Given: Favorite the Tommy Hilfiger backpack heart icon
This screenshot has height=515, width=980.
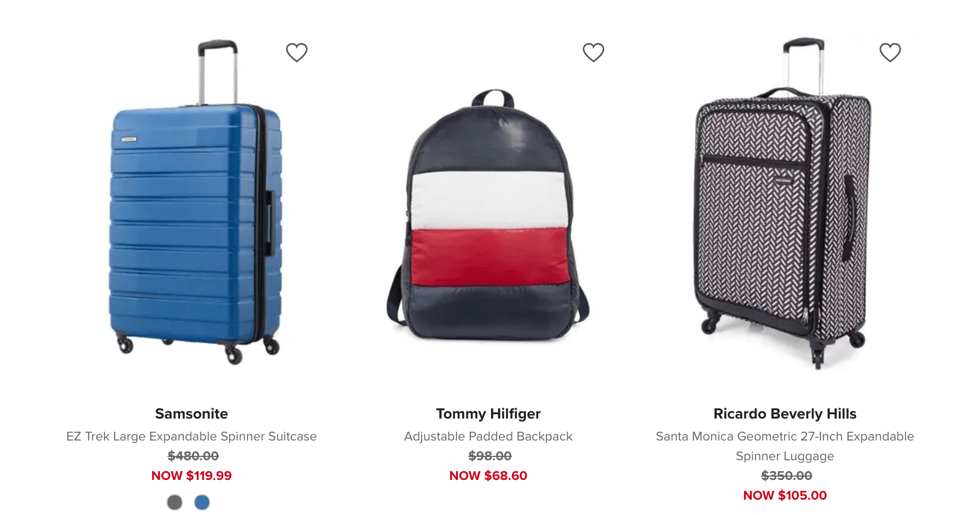Looking at the screenshot, I should click(x=593, y=53).
